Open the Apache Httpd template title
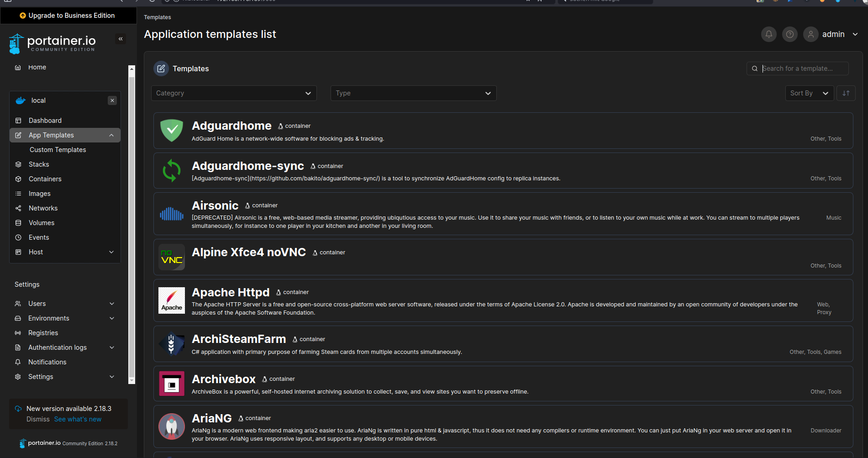Viewport: 868px width, 458px height. click(231, 292)
